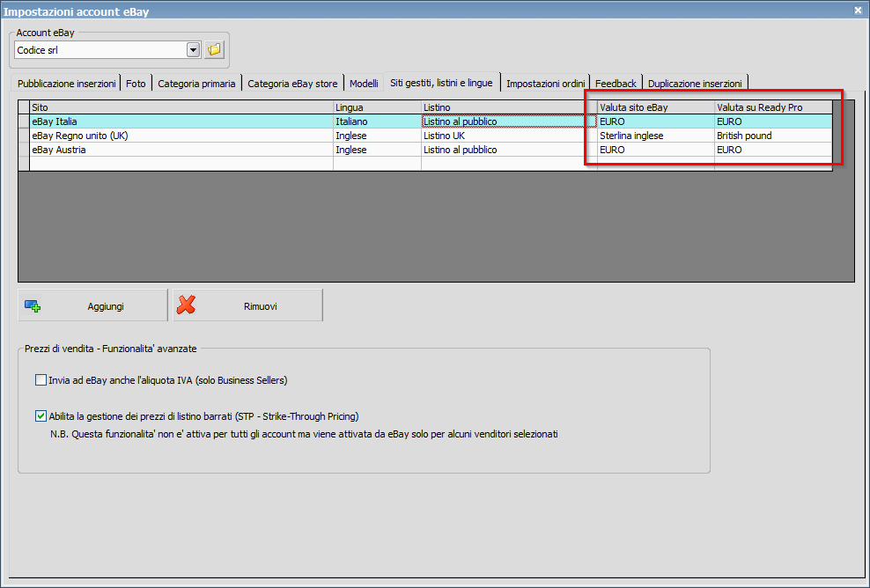The width and height of the screenshot is (870, 588).
Task: Select the eBay Regno unito (UK) cell
Action: [181, 136]
